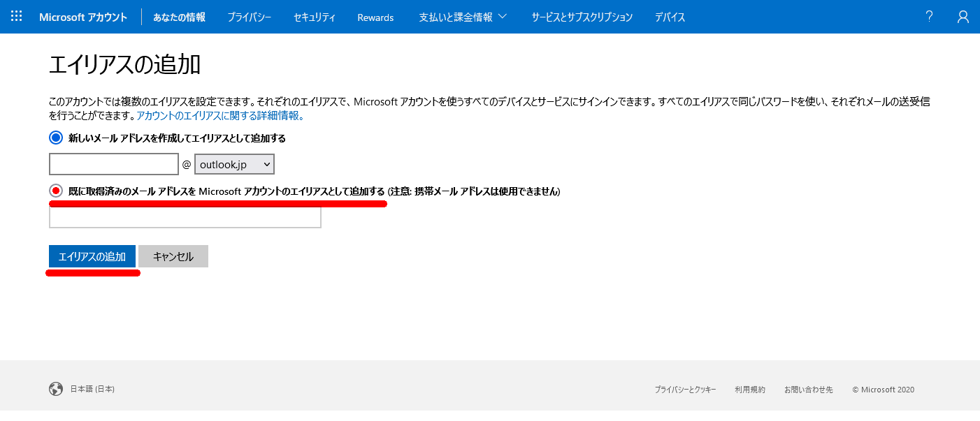Viewport: 980px width, 421px height.
Task: Expand the 支払いと課金情報 menu
Action: (462, 17)
